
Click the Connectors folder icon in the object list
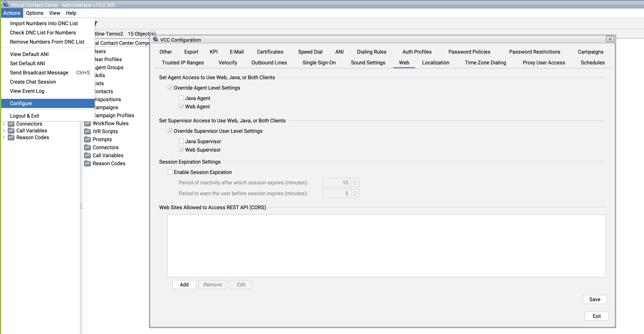[87, 147]
